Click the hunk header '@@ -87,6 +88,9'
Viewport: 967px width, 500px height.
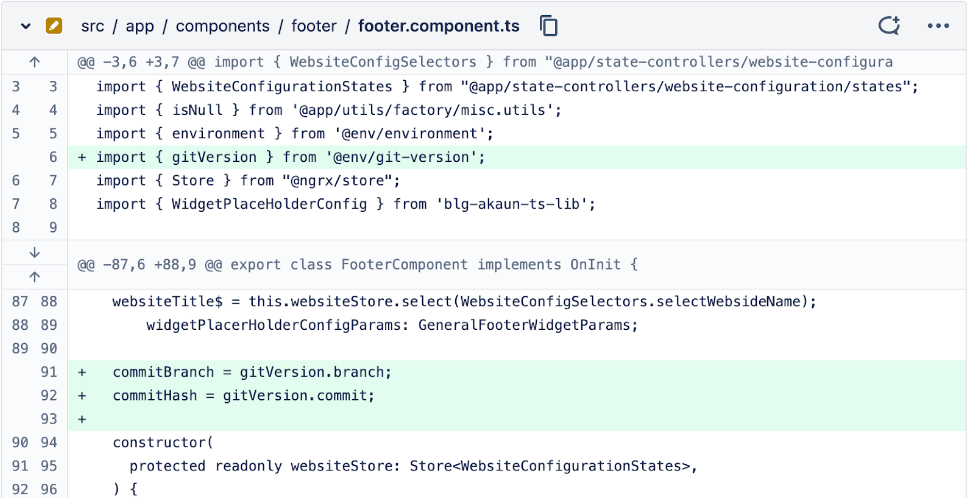coord(357,265)
